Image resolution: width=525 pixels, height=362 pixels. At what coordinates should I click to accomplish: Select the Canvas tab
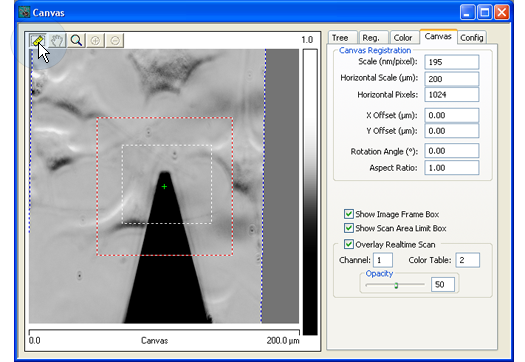(x=438, y=36)
